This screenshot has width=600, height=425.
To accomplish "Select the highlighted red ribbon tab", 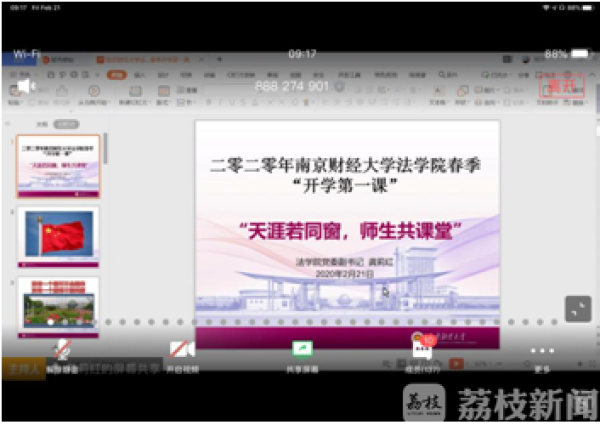I will pyautogui.click(x=116, y=74).
